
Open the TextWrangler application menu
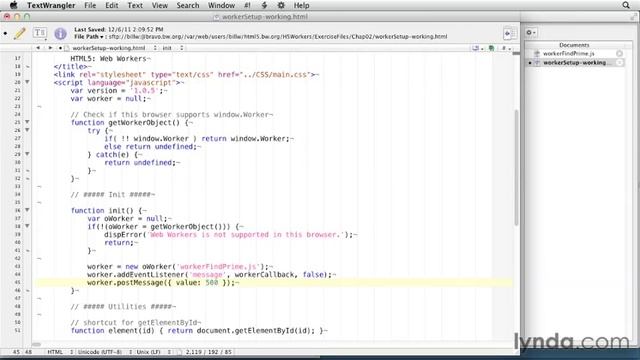(51, 5)
